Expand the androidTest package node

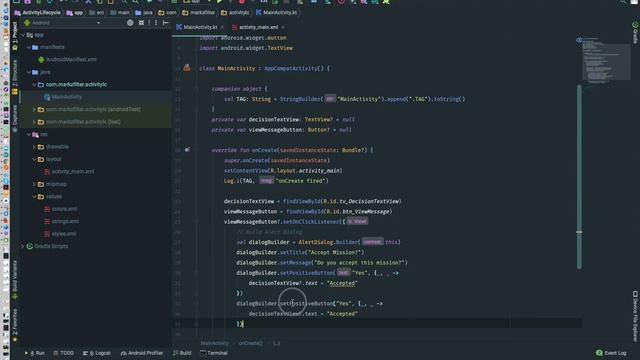(x=34, y=109)
